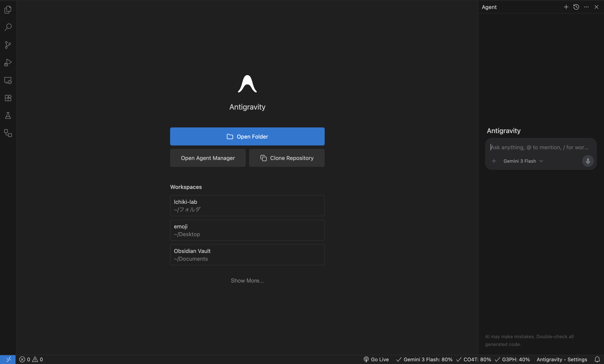Click Gemini 3 Flash: 80% status item
604x364 pixels.
pyautogui.click(x=424, y=359)
